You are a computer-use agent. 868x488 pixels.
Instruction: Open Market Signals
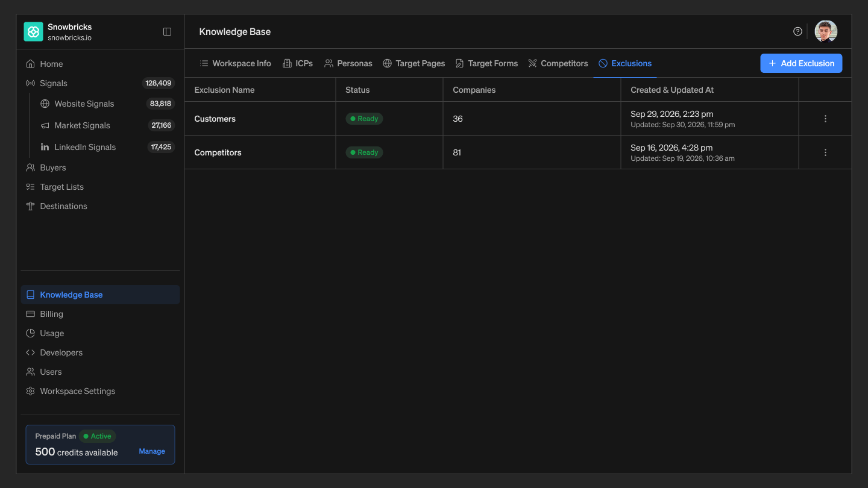click(107, 125)
